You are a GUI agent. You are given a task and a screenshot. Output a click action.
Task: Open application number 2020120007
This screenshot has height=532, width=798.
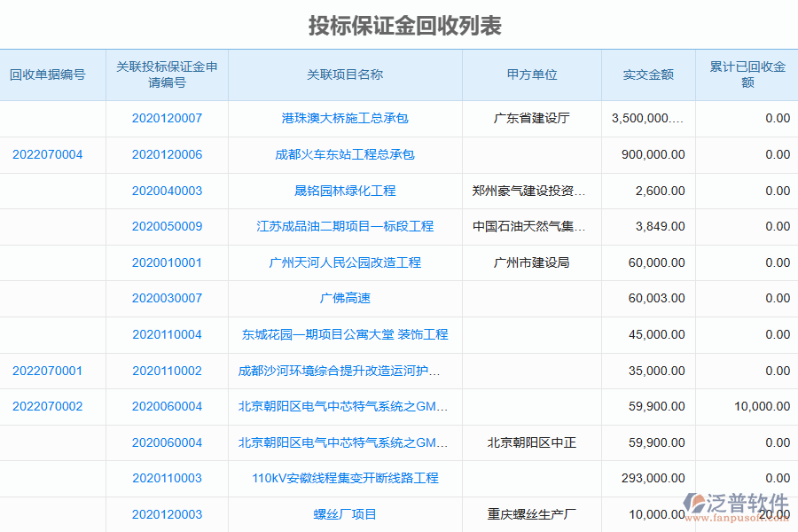point(167,118)
